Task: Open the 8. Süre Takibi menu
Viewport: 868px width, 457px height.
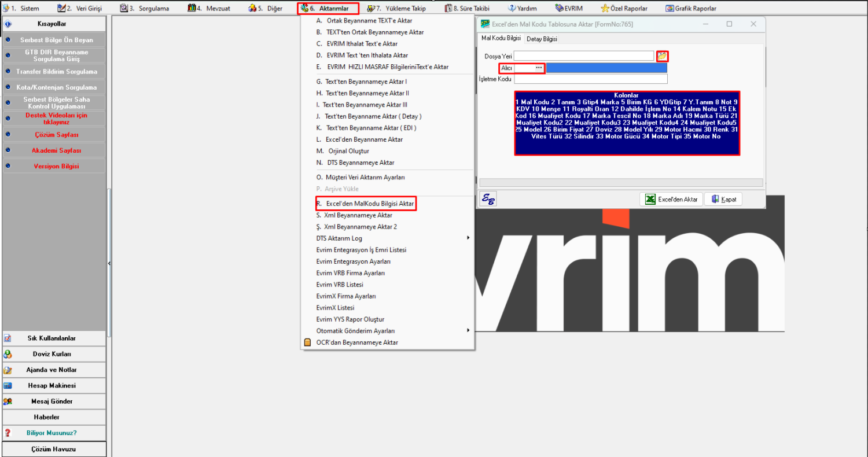Action: [x=467, y=8]
